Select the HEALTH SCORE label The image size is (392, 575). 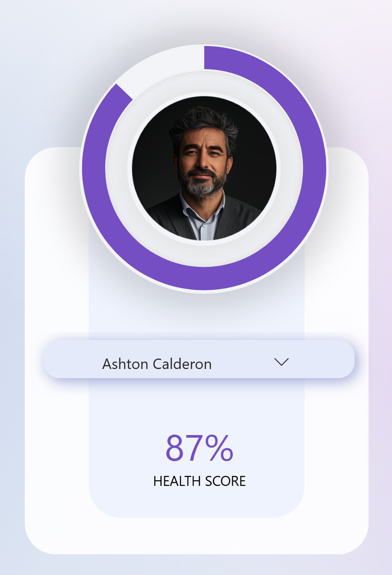point(199,481)
